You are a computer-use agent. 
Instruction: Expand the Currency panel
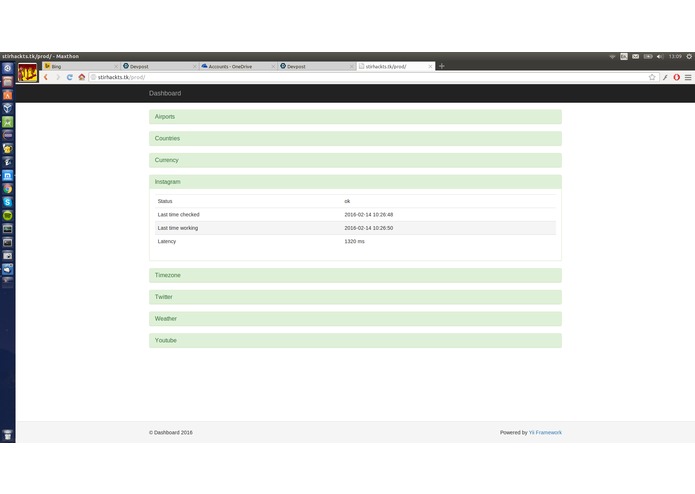pos(355,160)
